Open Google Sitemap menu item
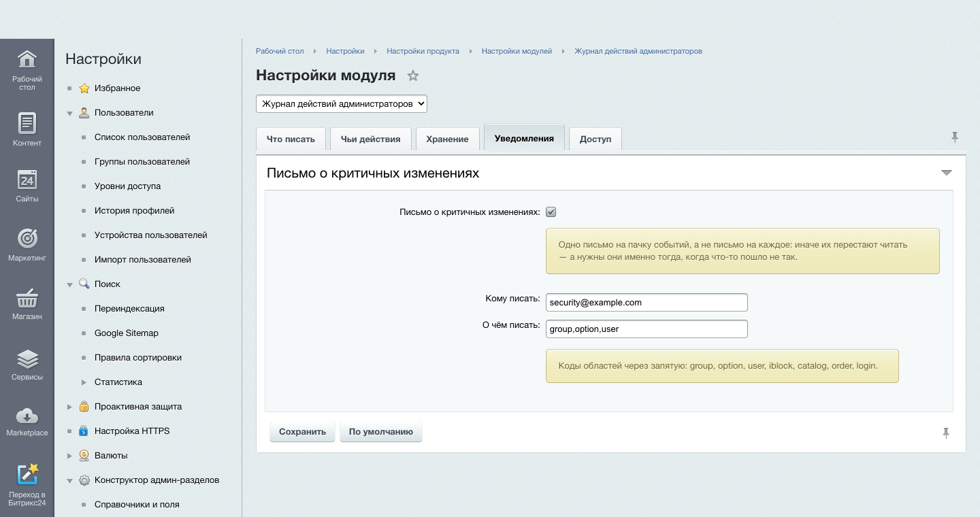The width and height of the screenshot is (980, 517). (127, 333)
